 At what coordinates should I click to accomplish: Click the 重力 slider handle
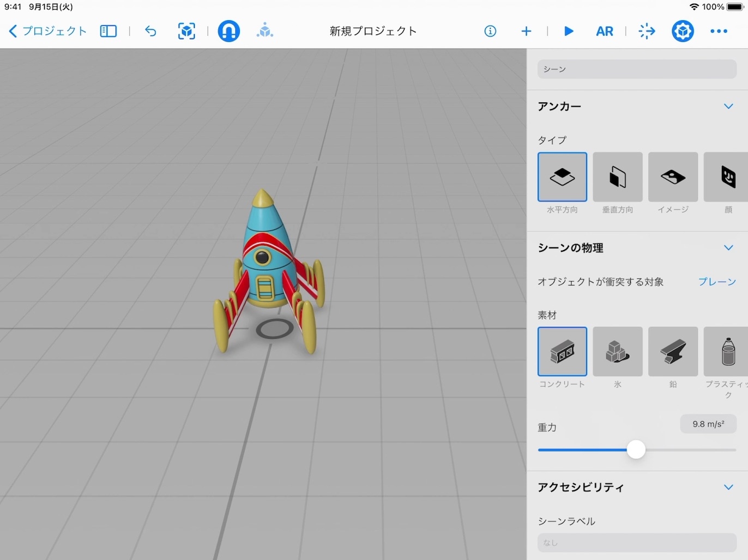click(636, 449)
